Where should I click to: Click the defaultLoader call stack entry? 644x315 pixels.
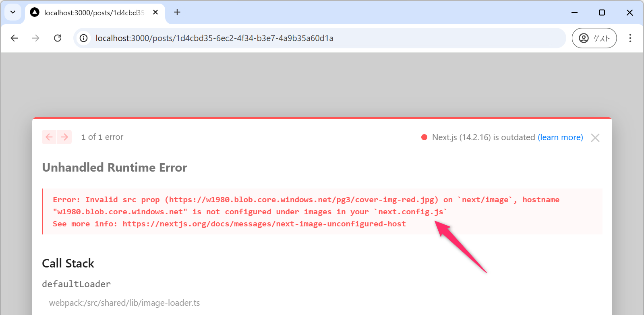[77, 284]
